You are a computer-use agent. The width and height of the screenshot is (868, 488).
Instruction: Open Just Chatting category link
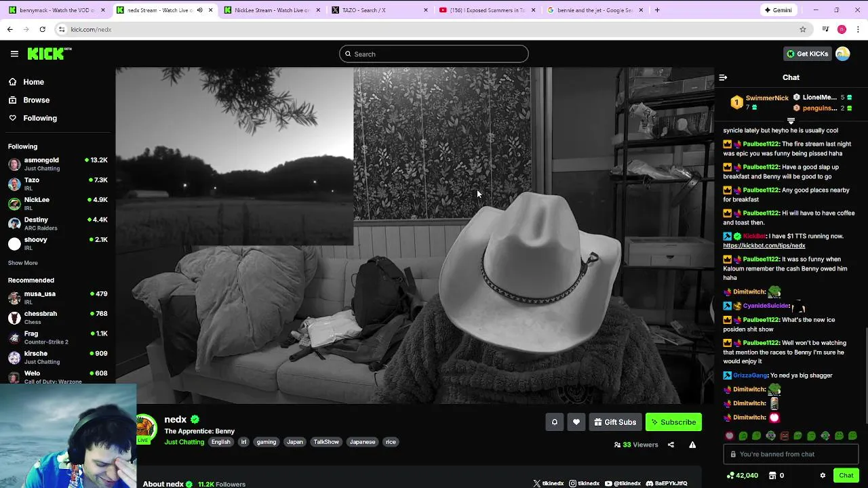pyautogui.click(x=184, y=442)
